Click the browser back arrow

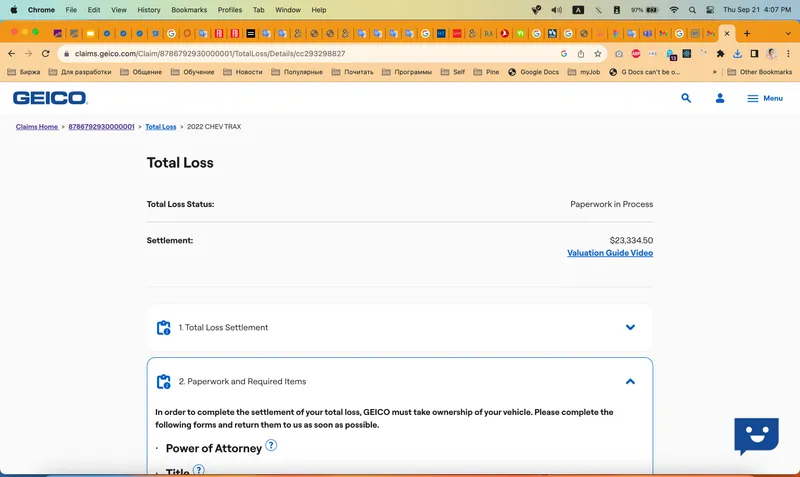pyautogui.click(x=12, y=53)
